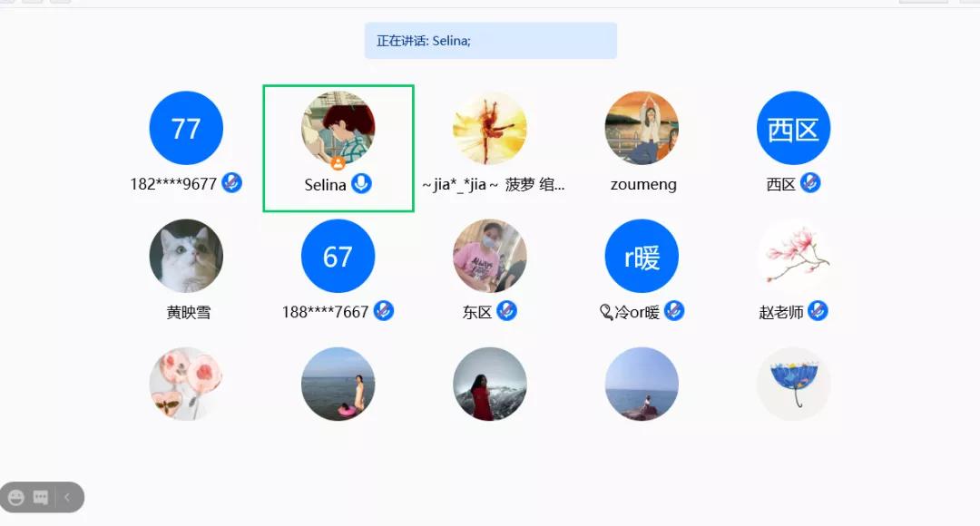The height and width of the screenshot is (526, 980).
Task: Select the white cat avatar of 黄映雪
Action: (x=186, y=256)
